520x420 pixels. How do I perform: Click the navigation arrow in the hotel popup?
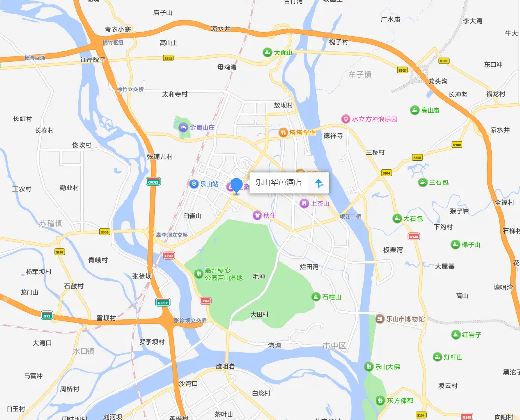pos(318,183)
